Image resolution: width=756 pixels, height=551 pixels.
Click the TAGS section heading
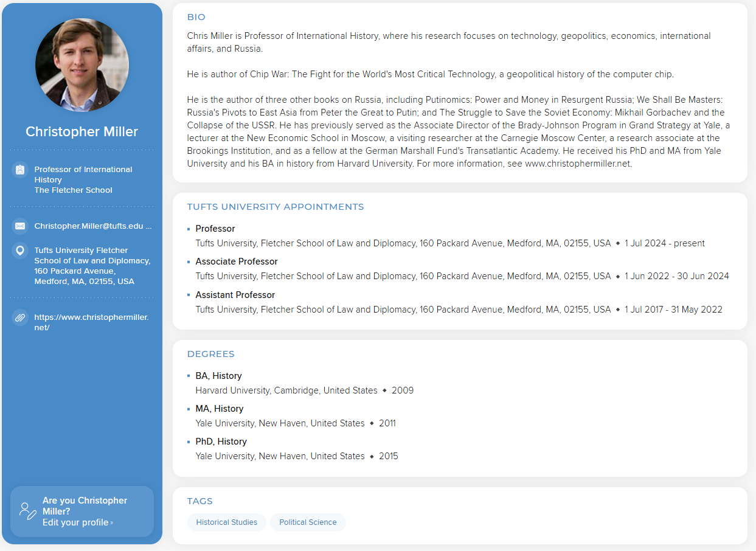click(200, 501)
